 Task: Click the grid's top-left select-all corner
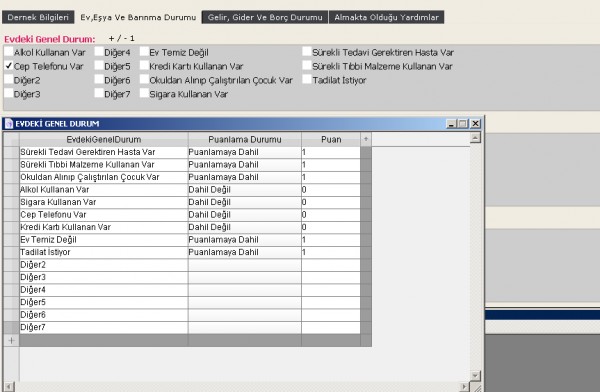click(11, 139)
